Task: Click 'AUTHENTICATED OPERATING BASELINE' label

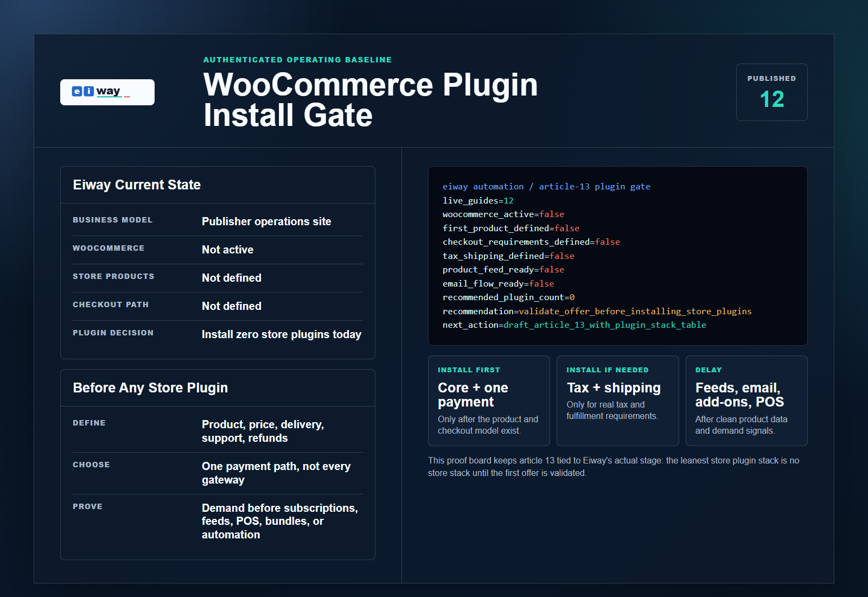Action: point(297,60)
